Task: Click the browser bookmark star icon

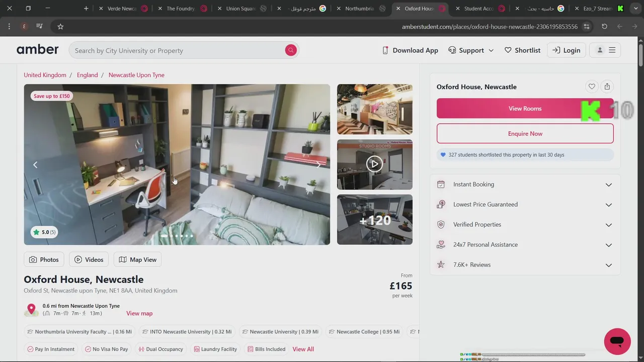Action: click(60, 26)
